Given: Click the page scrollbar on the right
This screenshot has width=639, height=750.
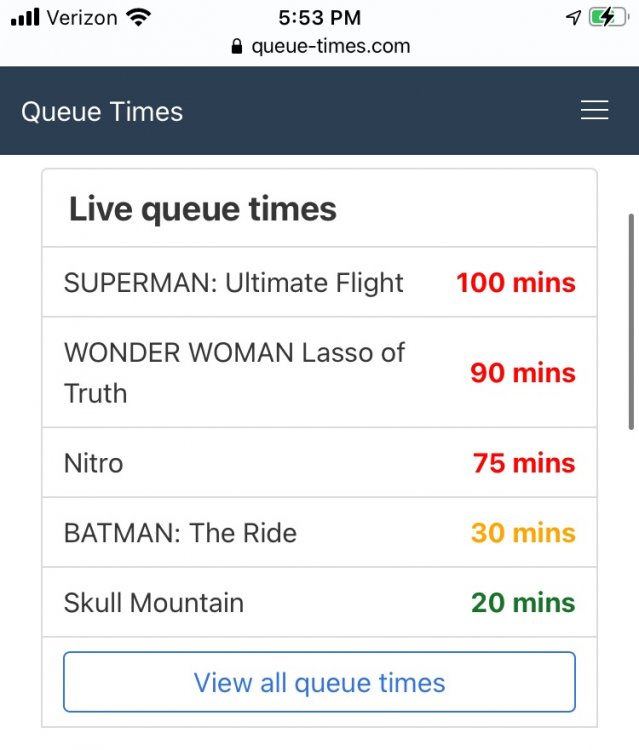Looking at the screenshot, I should click(x=630, y=320).
